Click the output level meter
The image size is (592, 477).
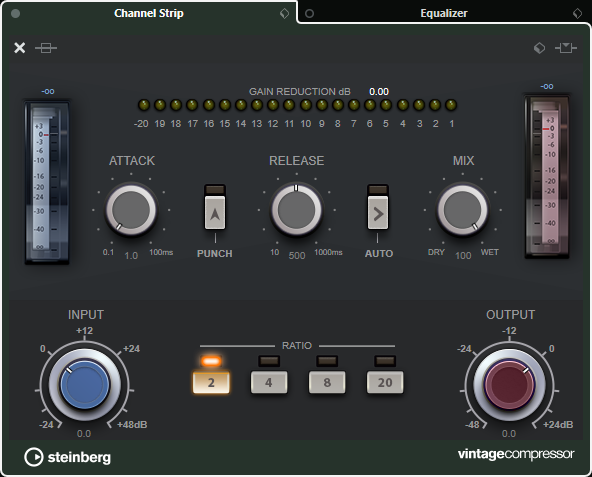pyautogui.click(x=547, y=177)
